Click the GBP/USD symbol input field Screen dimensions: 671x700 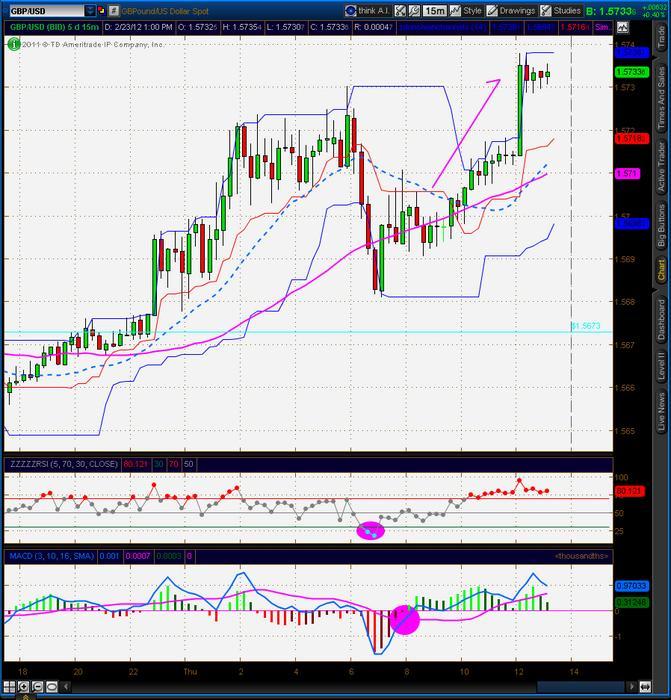46,11
